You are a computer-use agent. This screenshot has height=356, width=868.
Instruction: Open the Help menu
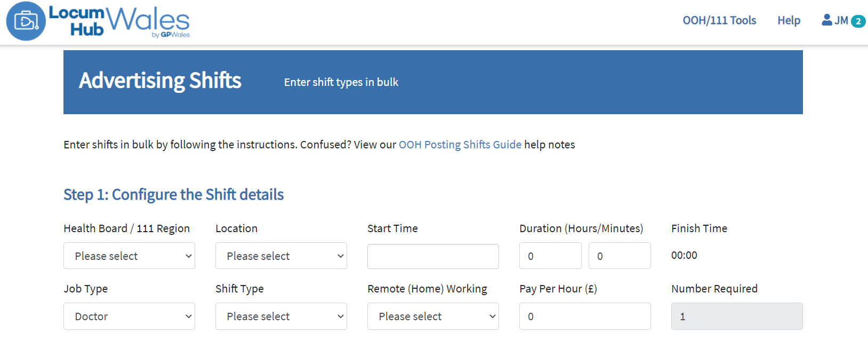[789, 20]
